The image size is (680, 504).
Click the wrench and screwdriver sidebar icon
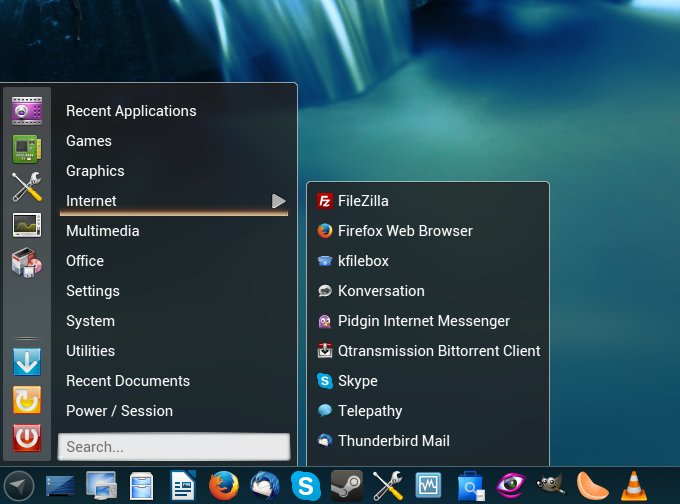[27, 187]
